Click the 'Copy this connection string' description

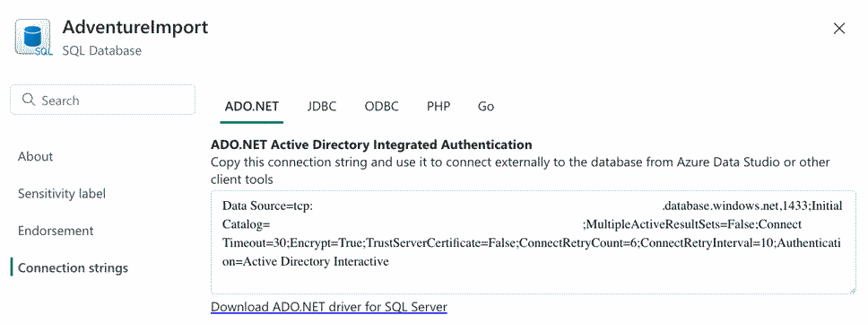tap(520, 171)
